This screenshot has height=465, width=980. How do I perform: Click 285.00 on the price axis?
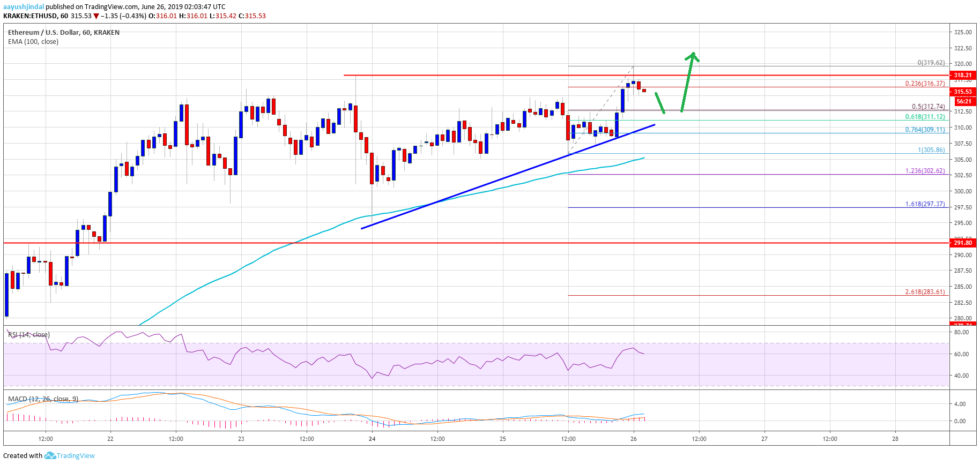coord(963,287)
